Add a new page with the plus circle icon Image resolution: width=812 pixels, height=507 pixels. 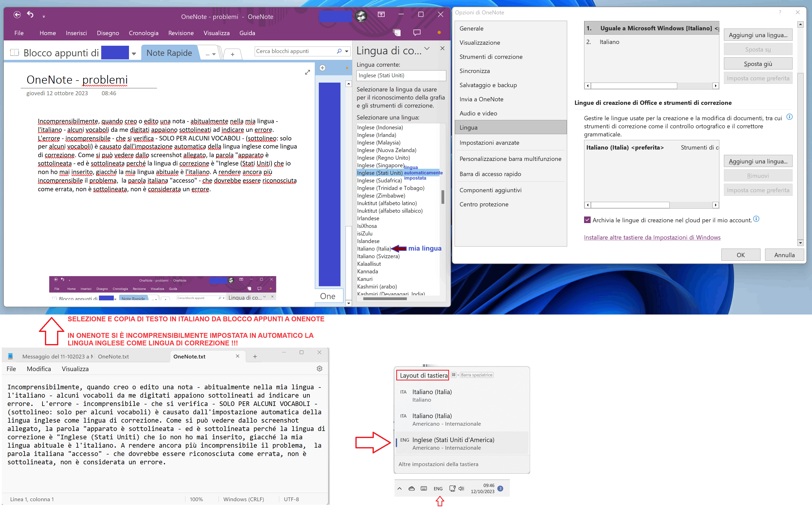coord(322,68)
